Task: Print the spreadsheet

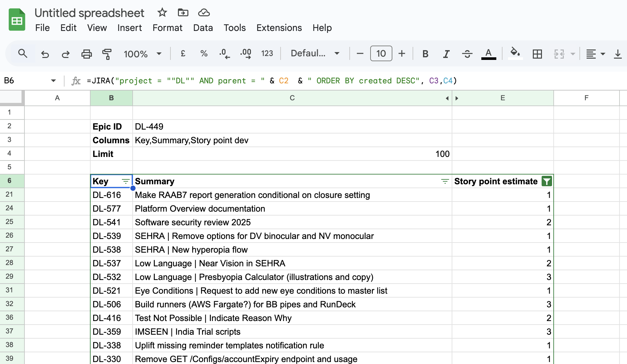Action: [86, 54]
